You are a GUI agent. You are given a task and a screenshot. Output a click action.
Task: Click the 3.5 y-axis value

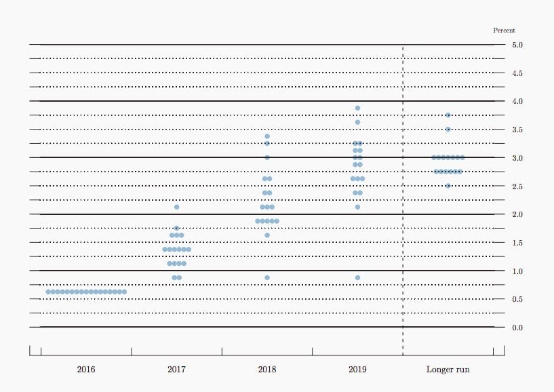pos(517,130)
